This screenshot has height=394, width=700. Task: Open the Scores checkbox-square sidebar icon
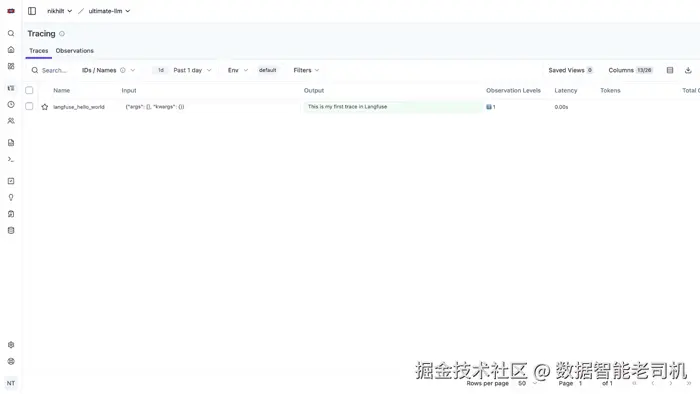pyautogui.click(x=11, y=181)
